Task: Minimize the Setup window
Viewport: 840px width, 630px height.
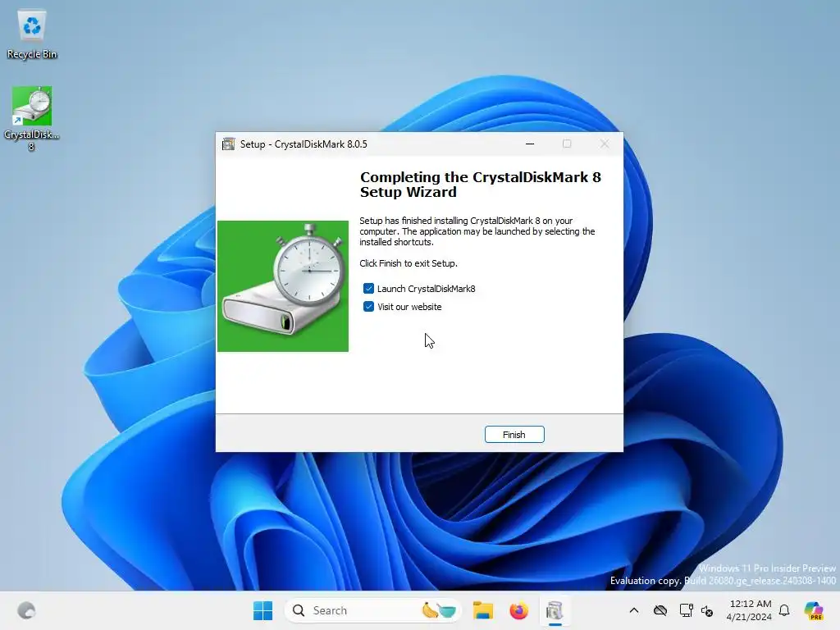Action: click(530, 144)
